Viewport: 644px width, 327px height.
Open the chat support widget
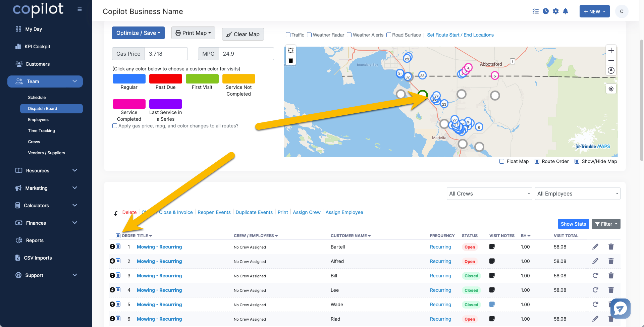coord(621,309)
